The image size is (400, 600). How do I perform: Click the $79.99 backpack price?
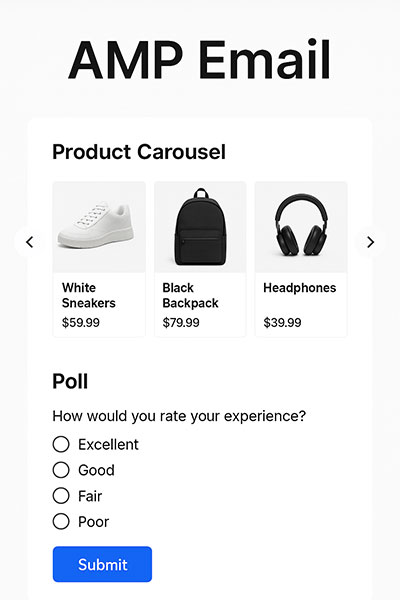(181, 323)
